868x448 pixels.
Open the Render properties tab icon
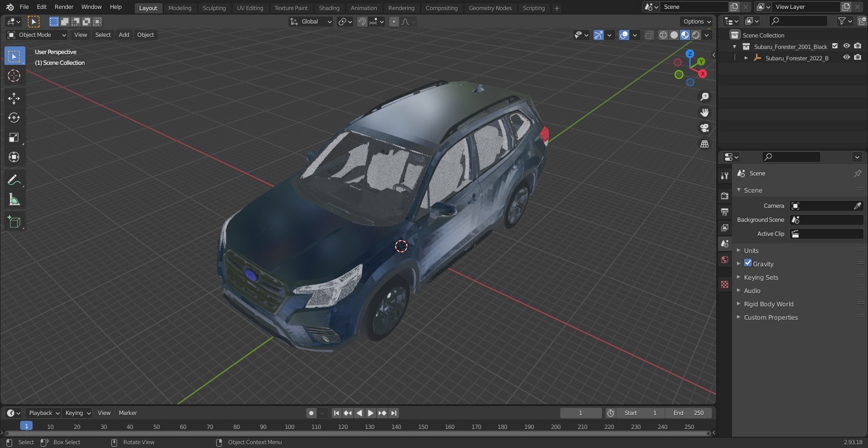[724, 196]
